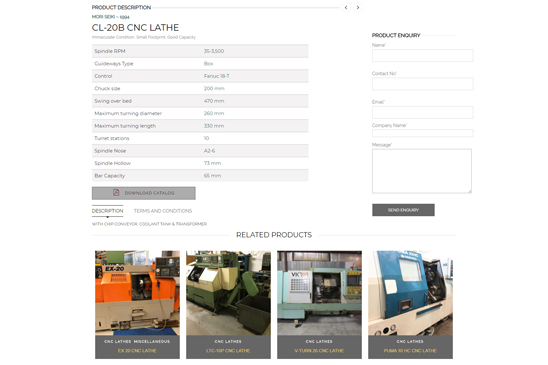The height and width of the screenshot is (365, 548).
Task: Open Miscellaneous category under EX 20 product
Action: click(152, 342)
